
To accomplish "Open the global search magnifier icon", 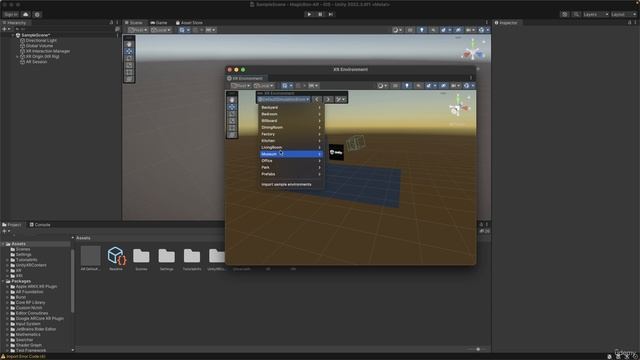I will [576, 14].
